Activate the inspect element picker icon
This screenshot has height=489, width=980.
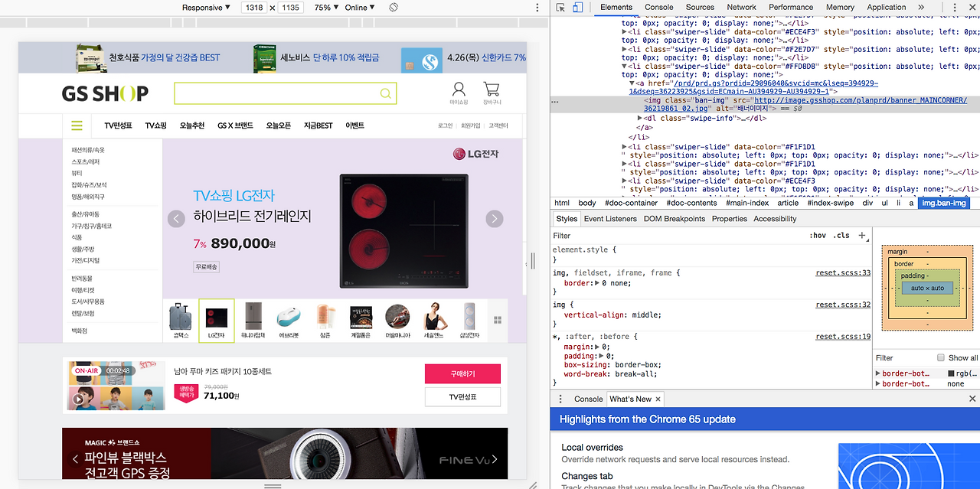(560, 8)
